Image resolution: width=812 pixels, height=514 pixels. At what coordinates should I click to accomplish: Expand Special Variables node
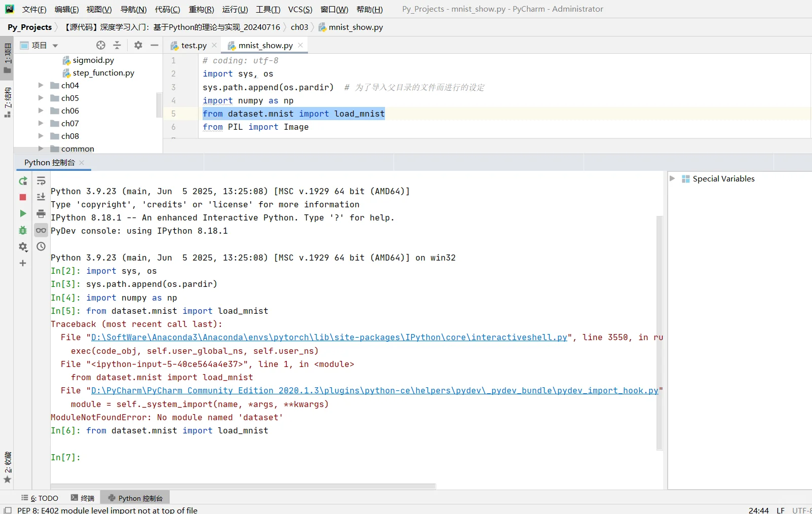pyautogui.click(x=672, y=178)
